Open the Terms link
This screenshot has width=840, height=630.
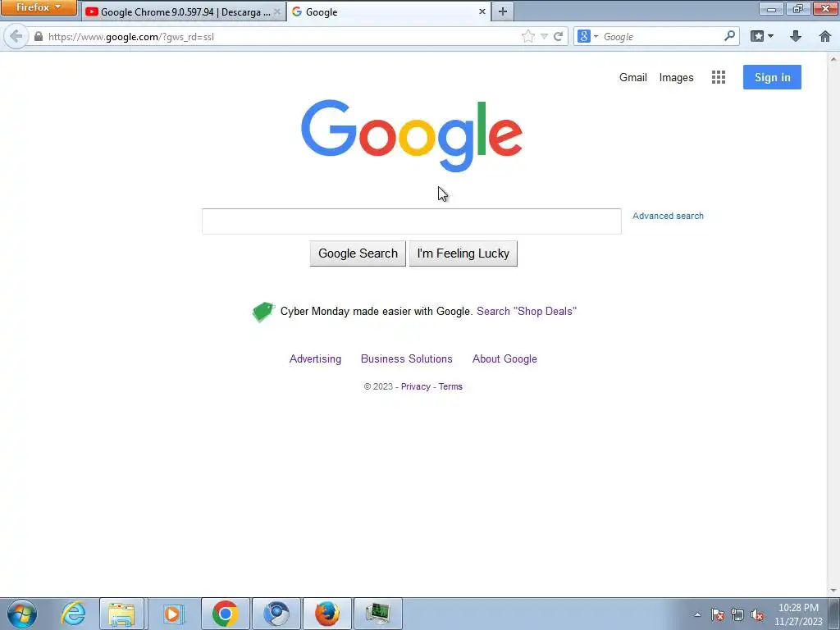[450, 387]
